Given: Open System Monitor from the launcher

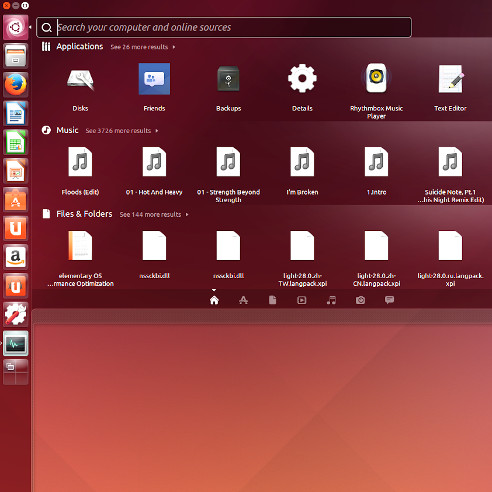Looking at the screenshot, I should [x=15, y=343].
